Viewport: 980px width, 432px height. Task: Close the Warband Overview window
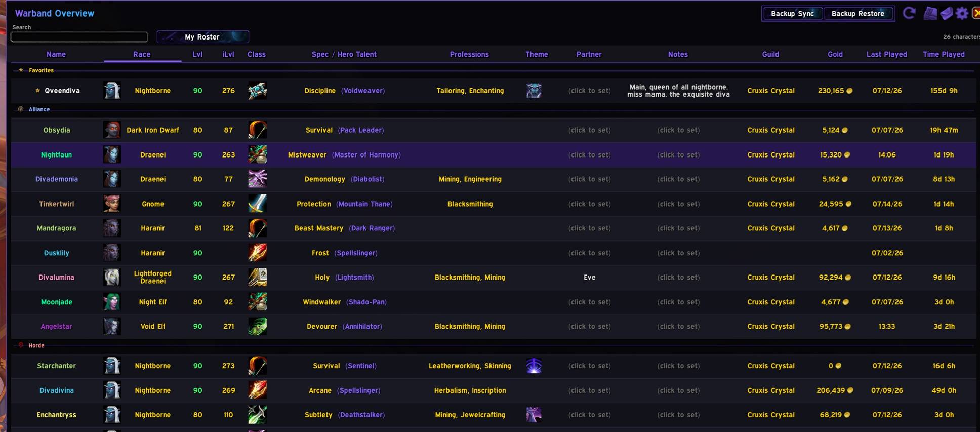[976, 13]
